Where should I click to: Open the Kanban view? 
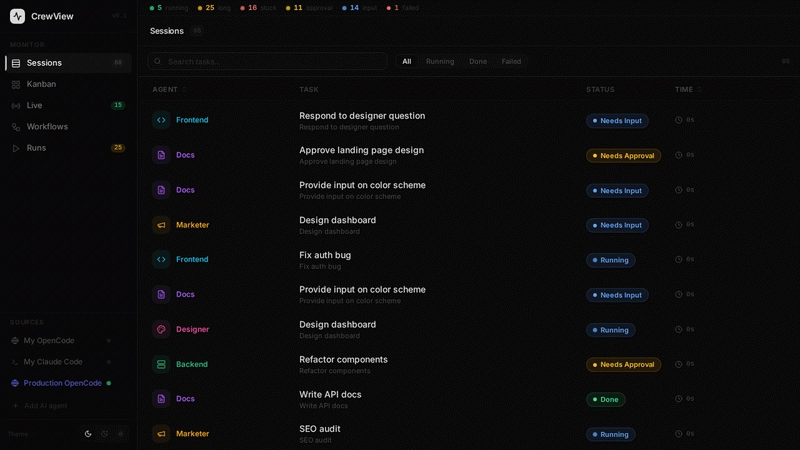[68, 84]
